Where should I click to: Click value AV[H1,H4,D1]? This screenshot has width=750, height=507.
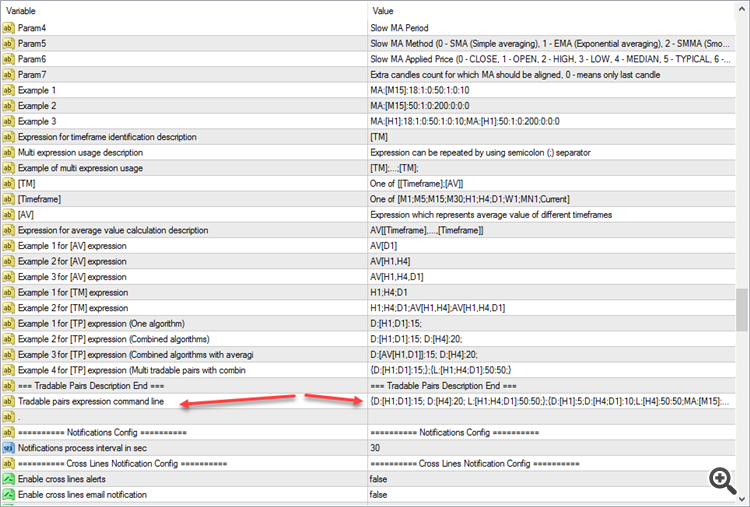pyautogui.click(x=397, y=277)
